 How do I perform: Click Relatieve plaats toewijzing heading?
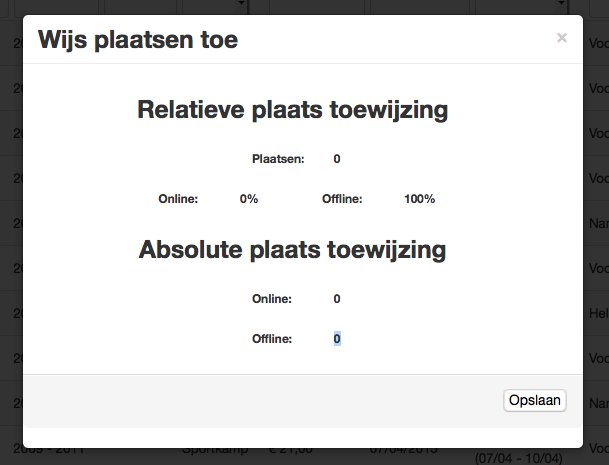click(x=292, y=110)
